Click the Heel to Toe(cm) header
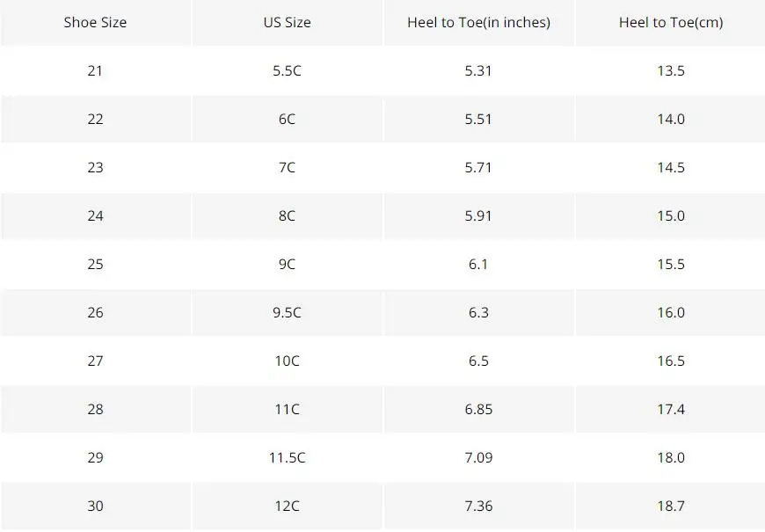The width and height of the screenshot is (765, 532). 670,22
